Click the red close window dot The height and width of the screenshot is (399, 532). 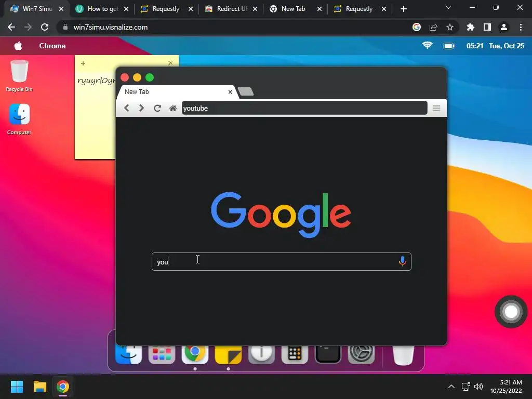[125, 77]
